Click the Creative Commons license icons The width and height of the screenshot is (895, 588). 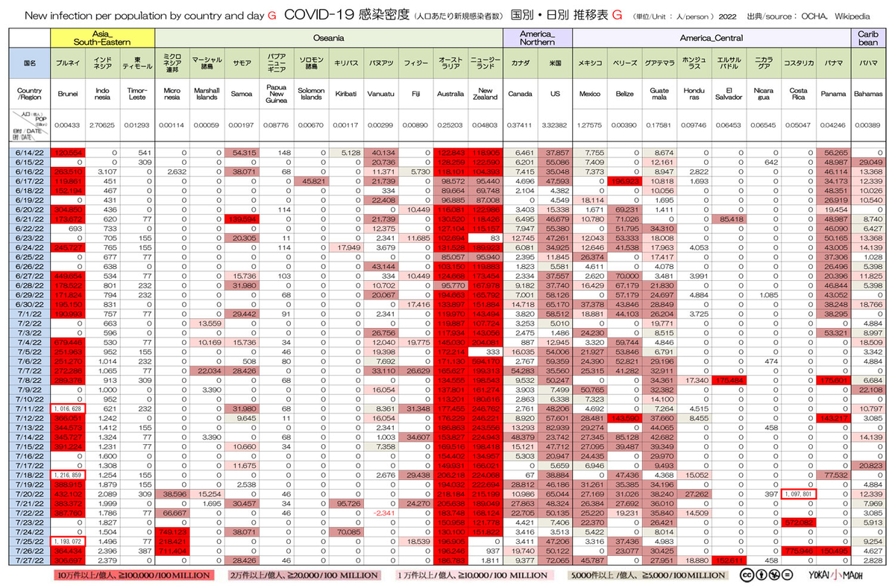pos(764,575)
